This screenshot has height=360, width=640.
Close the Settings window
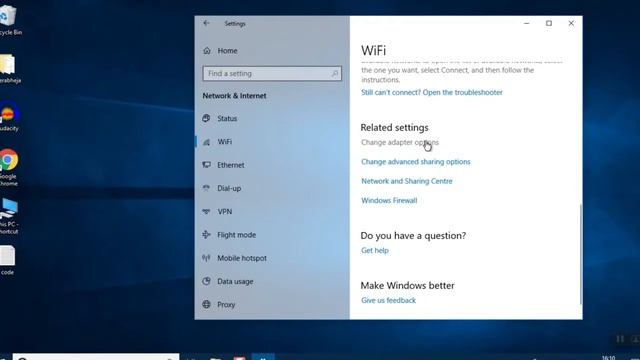click(571, 23)
